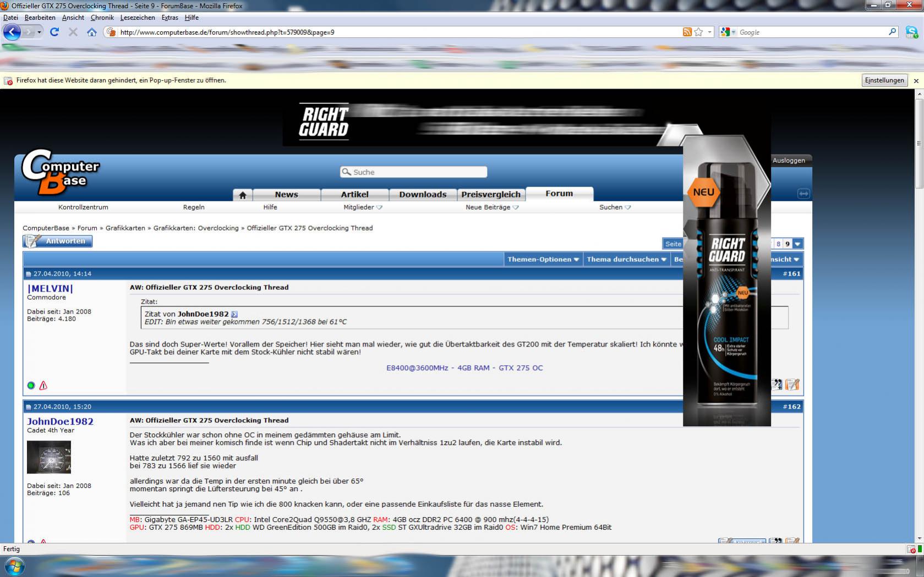Open the Bearbeiten menu

(x=40, y=18)
